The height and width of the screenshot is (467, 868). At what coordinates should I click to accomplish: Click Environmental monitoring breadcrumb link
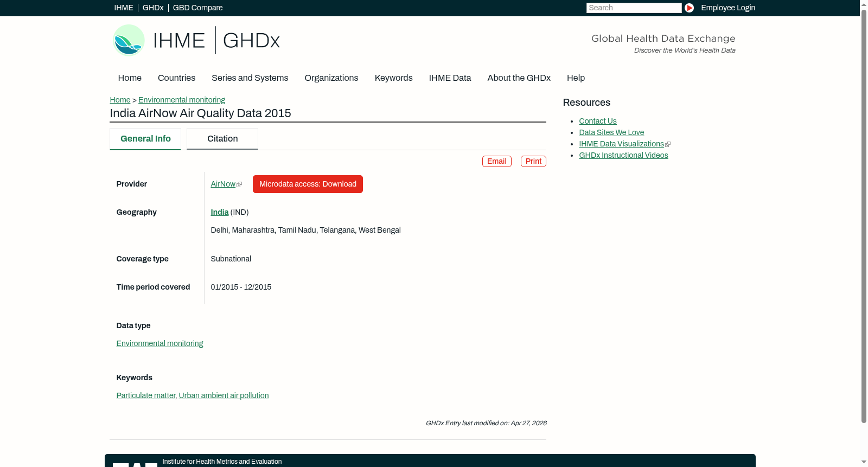pos(182,100)
